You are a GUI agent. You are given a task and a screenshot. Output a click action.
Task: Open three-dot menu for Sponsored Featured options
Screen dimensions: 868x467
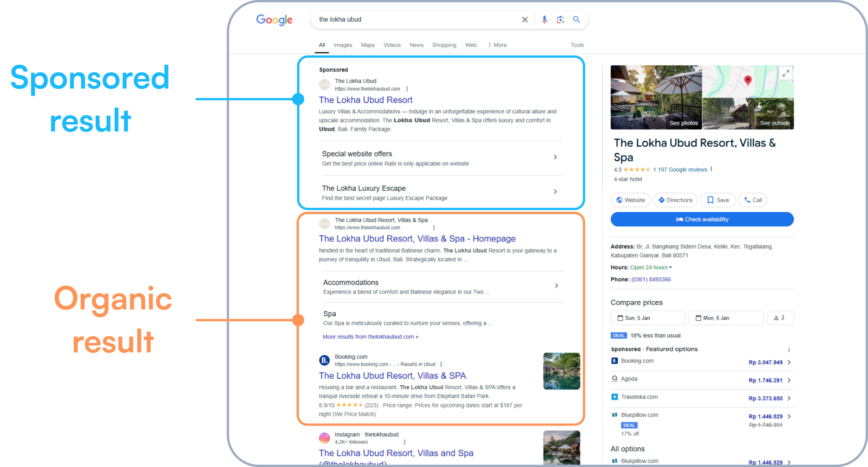(789, 349)
